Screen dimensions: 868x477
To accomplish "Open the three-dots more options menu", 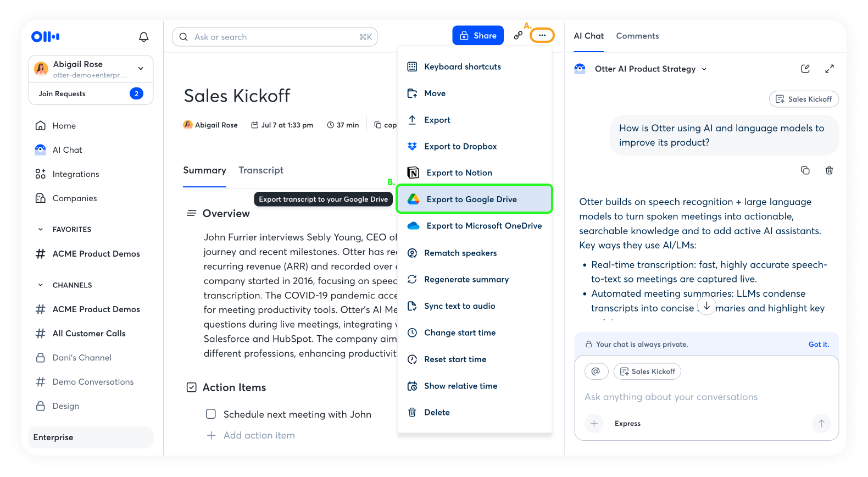I will pyautogui.click(x=542, y=36).
